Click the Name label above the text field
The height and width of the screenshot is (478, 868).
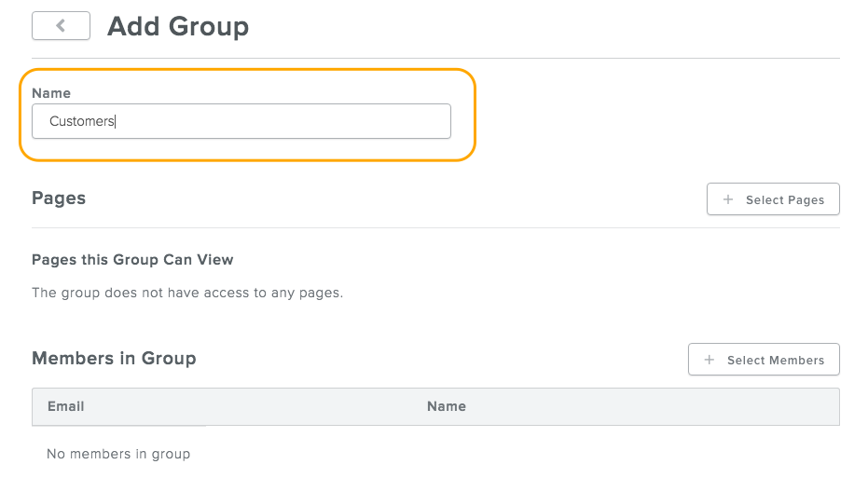tap(51, 93)
